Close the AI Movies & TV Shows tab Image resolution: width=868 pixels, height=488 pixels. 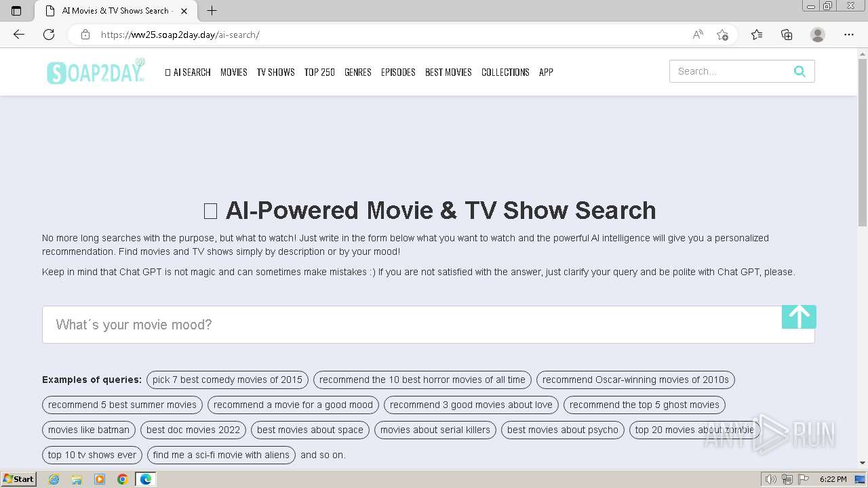coord(184,11)
